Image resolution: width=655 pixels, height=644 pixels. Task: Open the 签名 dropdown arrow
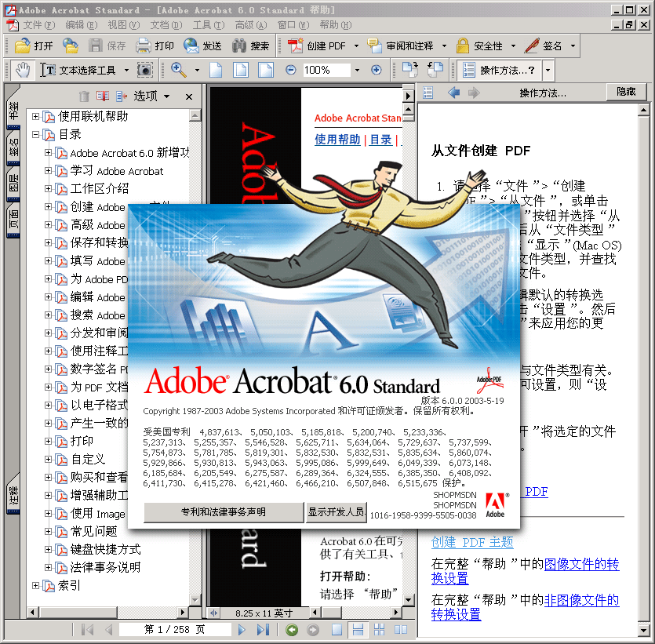(x=573, y=46)
